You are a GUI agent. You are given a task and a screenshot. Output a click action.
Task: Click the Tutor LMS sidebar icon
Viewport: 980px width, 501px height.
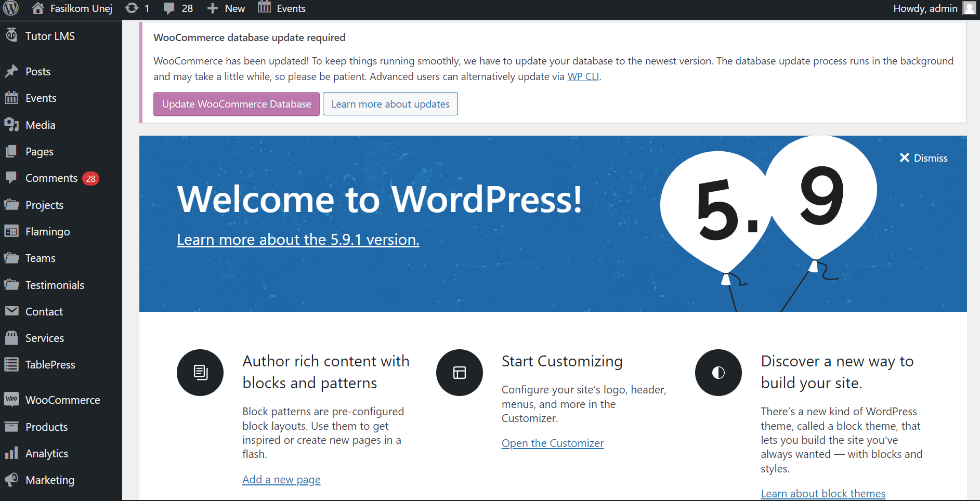11,35
